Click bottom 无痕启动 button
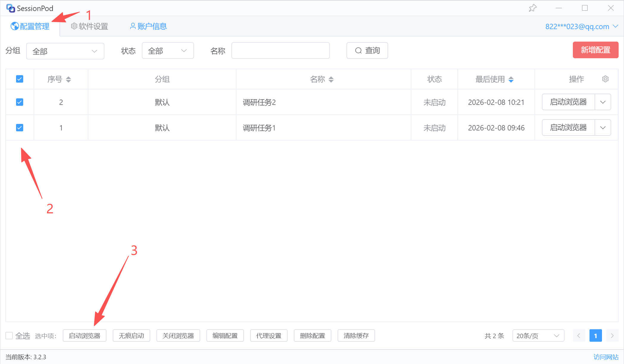The width and height of the screenshot is (624, 364). click(131, 336)
